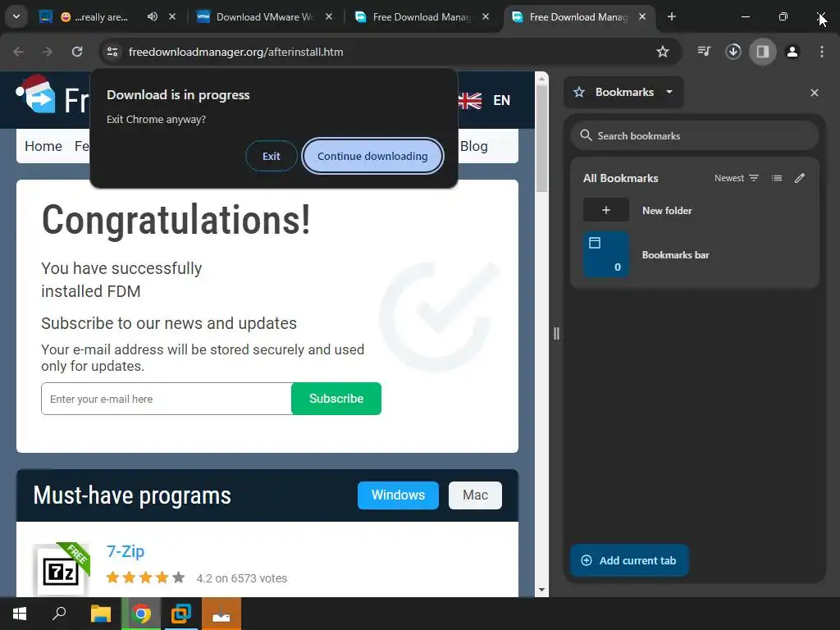Viewport: 840px width, 630px height.
Task: Select the Mac programs tab
Action: (475, 495)
